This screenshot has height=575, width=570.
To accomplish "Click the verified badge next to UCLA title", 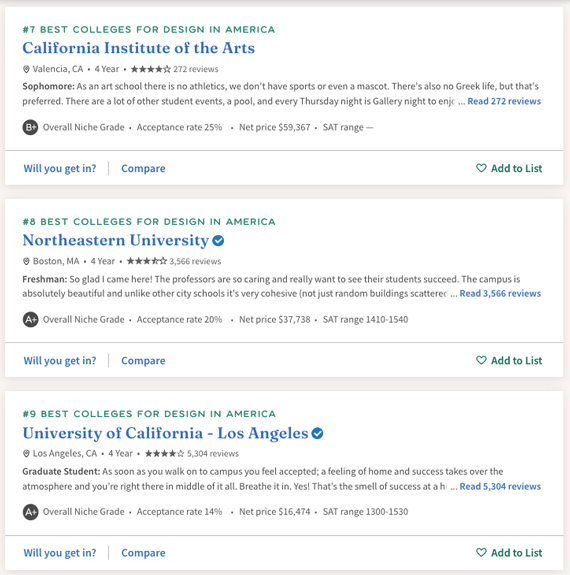I will (317, 433).
